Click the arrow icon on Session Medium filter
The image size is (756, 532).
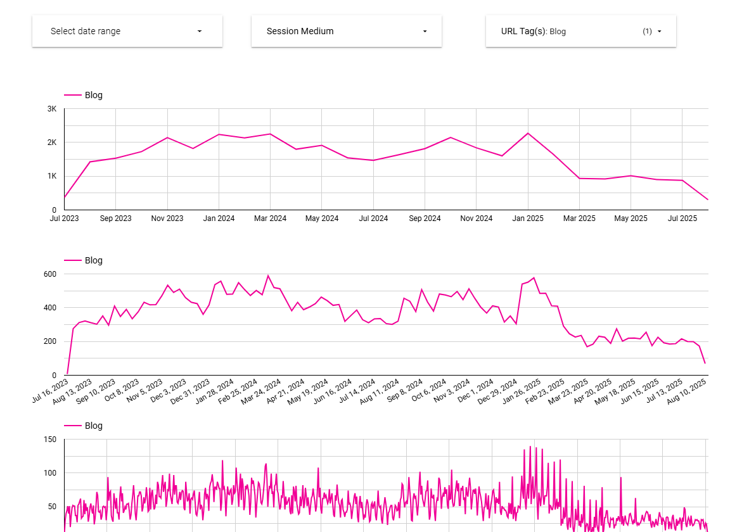point(425,31)
